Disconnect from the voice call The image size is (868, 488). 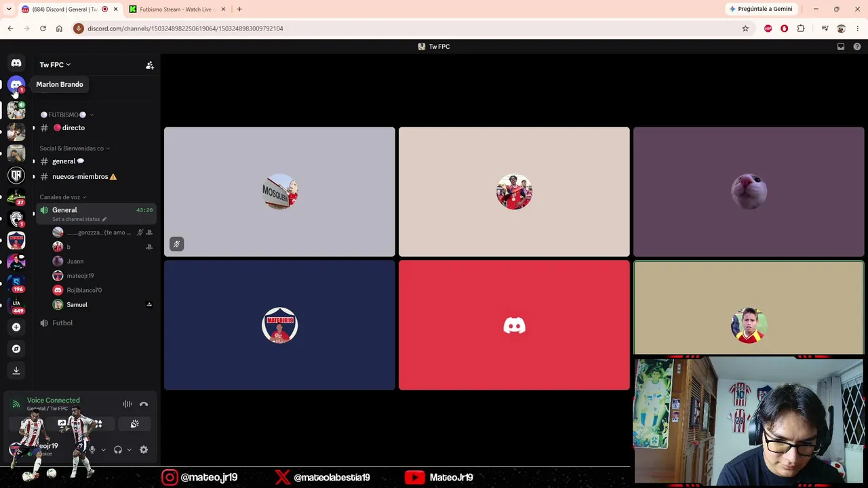(x=144, y=404)
